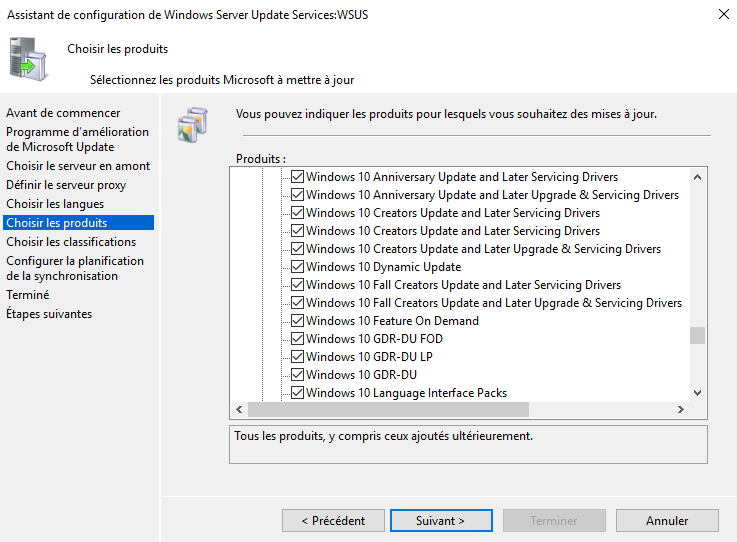Toggle the Windows 10 Dynamic Update checkbox
The width and height of the screenshot is (737, 542).
pos(297,267)
